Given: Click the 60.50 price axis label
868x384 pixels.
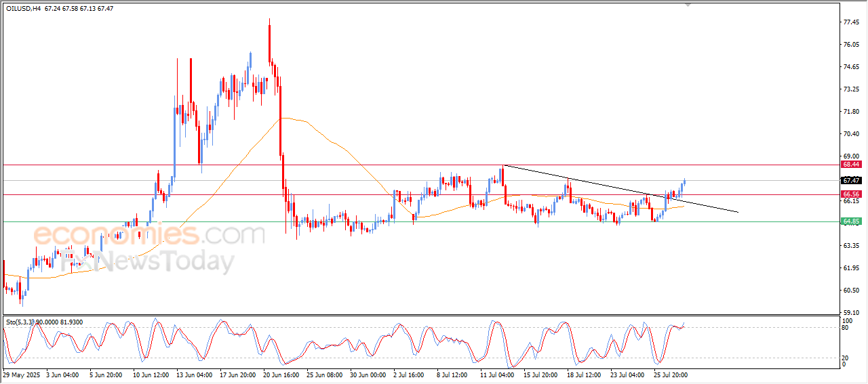Looking at the screenshot, I should click(x=851, y=291).
